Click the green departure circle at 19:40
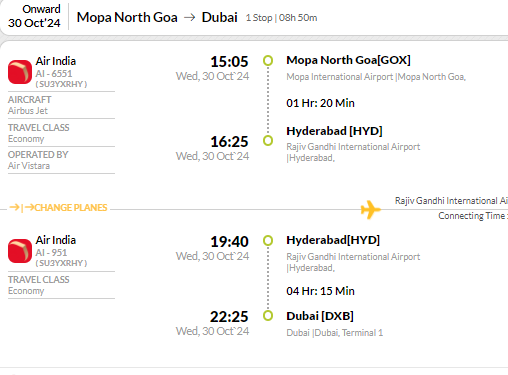Screen dimensions: 508x375 (268, 240)
